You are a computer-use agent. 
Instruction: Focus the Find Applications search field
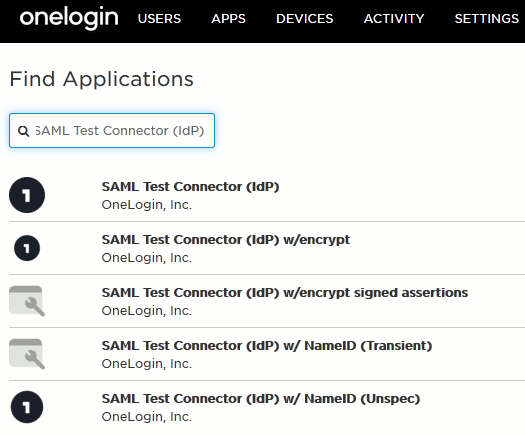tap(112, 131)
